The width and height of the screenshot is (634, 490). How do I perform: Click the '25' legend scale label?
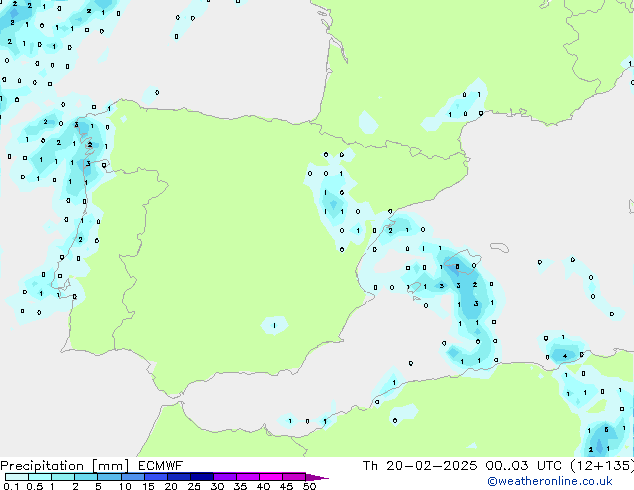click(x=194, y=486)
